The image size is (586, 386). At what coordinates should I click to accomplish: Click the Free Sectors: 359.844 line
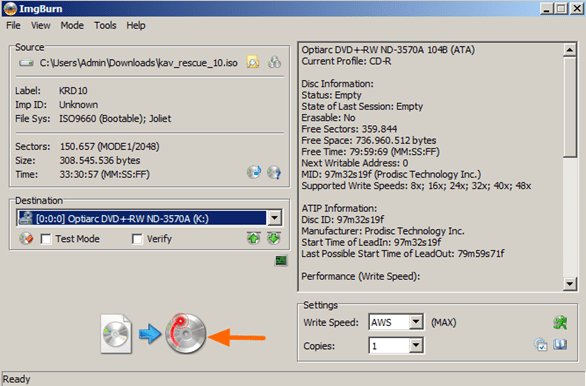tap(349, 129)
